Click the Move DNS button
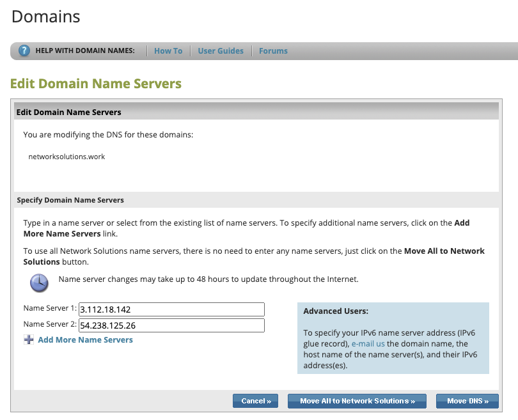This screenshot has height=420, width=518. pos(467,401)
